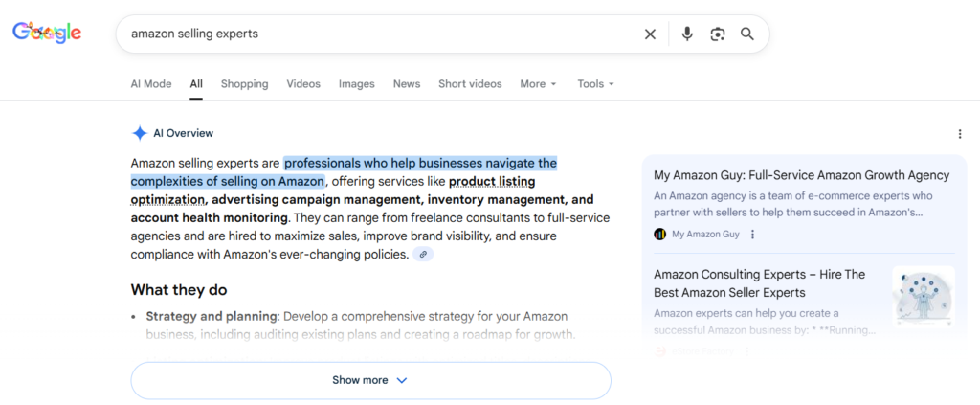Open the Images tab

point(357,83)
